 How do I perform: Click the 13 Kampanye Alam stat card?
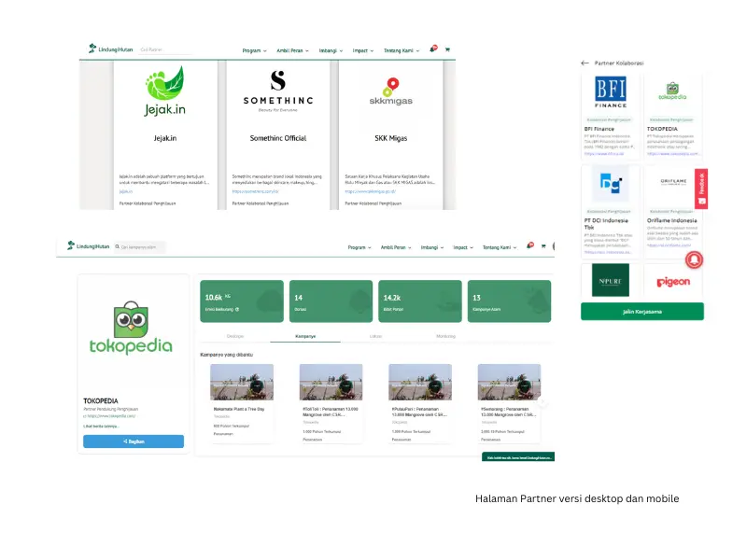click(x=509, y=301)
